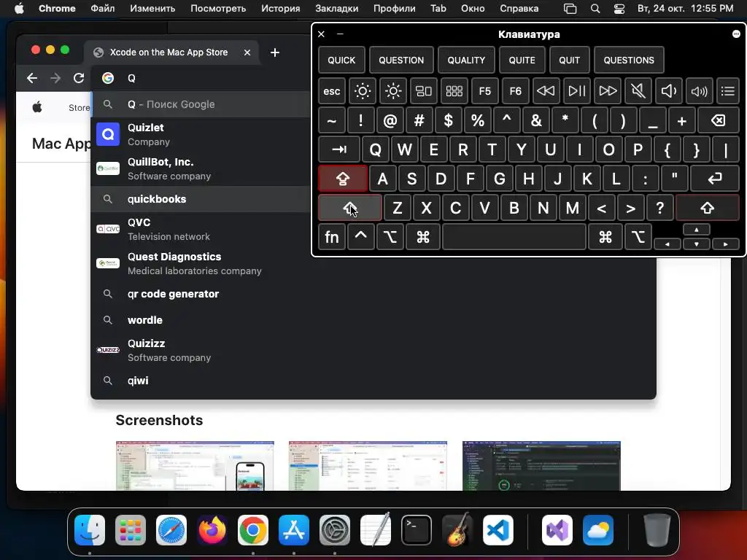Open the Закладки menu
This screenshot has height=560, width=747.
pyautogui.click(x=337, y=8)
